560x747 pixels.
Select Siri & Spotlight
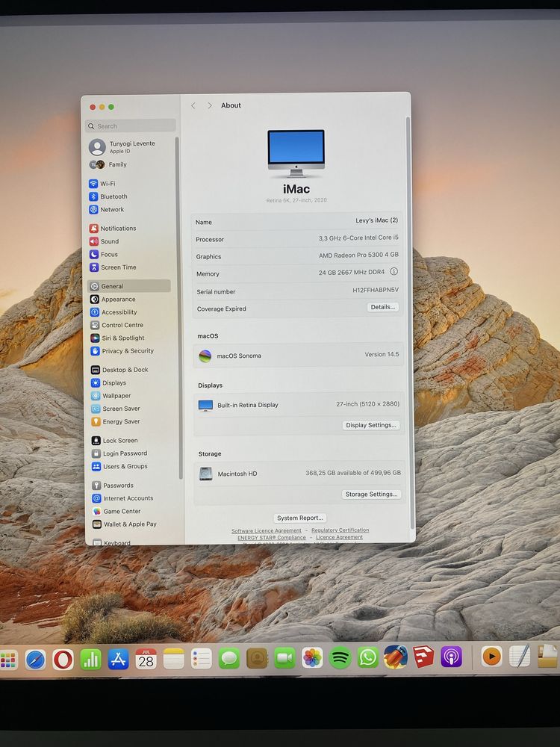117,338
